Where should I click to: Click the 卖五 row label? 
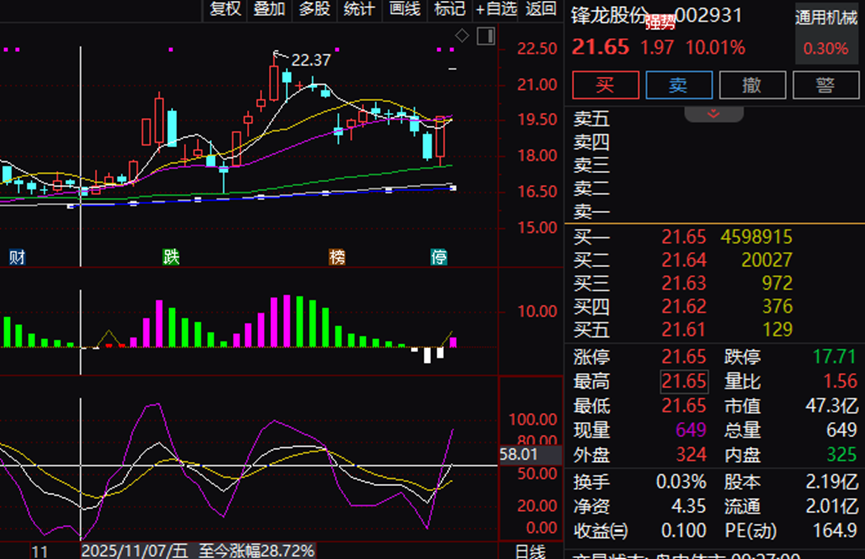tap(591, 119)
